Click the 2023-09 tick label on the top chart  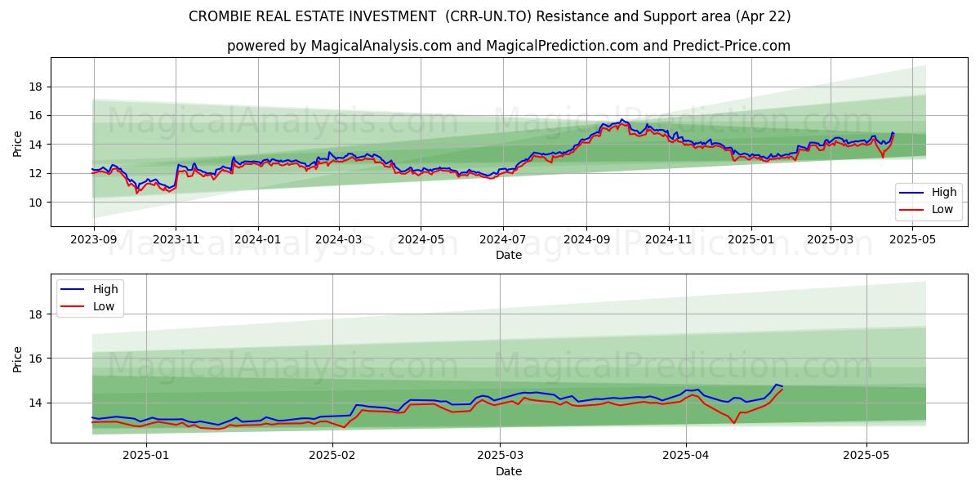[x=93, y=240]
